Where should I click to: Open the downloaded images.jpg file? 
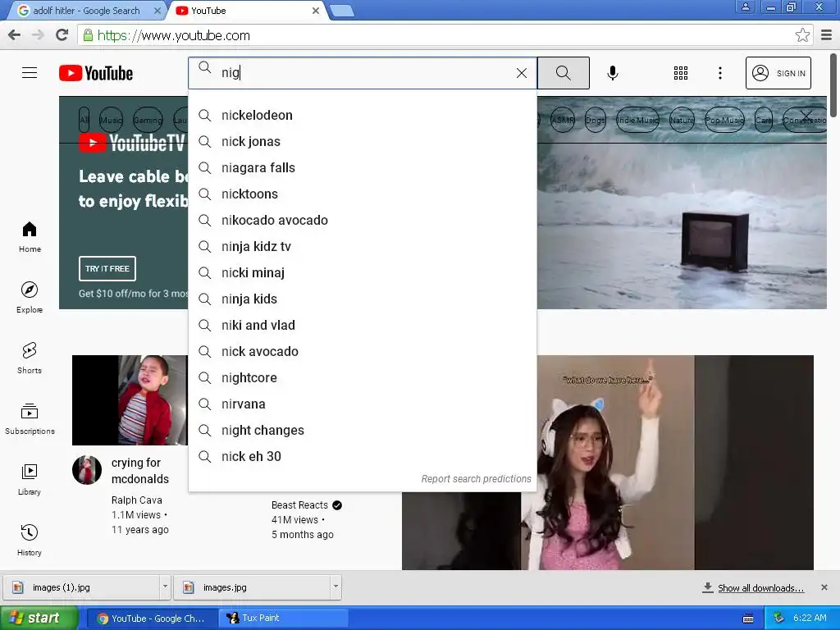[253, 587]
